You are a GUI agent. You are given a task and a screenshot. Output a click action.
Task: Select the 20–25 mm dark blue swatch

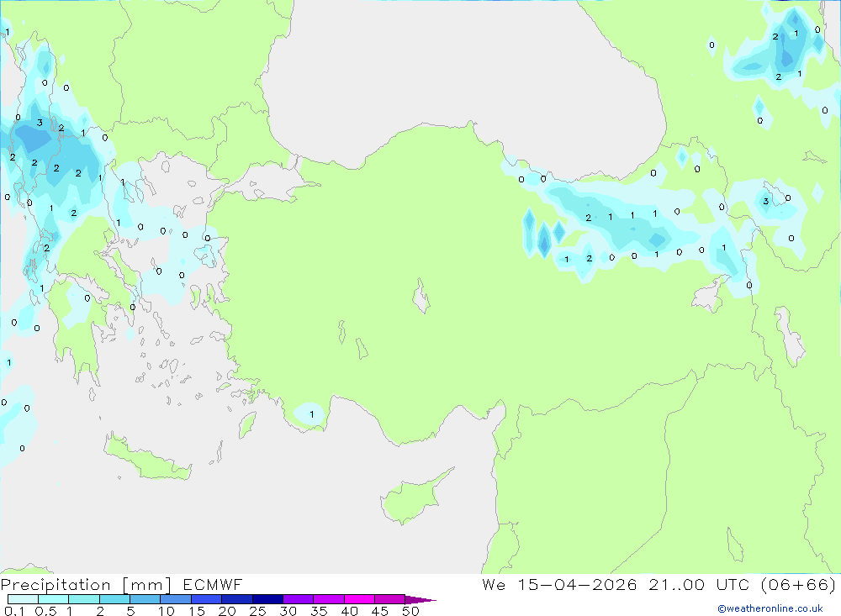(236, 599)
